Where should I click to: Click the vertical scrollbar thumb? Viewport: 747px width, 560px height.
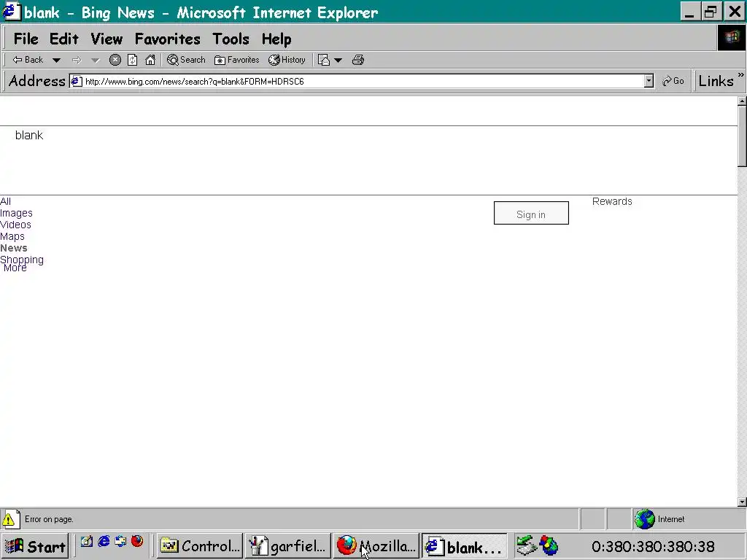tap(742, 136)
